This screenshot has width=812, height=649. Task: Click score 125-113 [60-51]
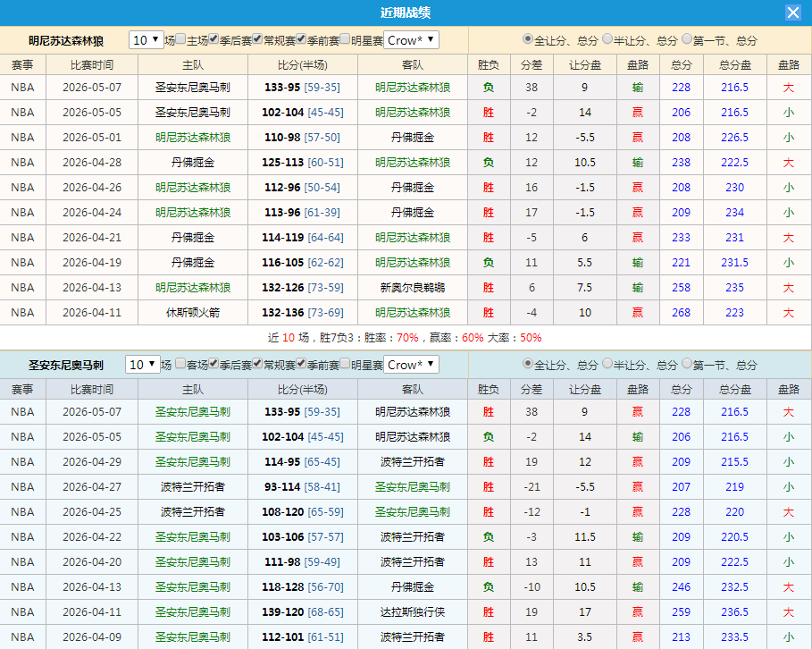click(303, 163)
